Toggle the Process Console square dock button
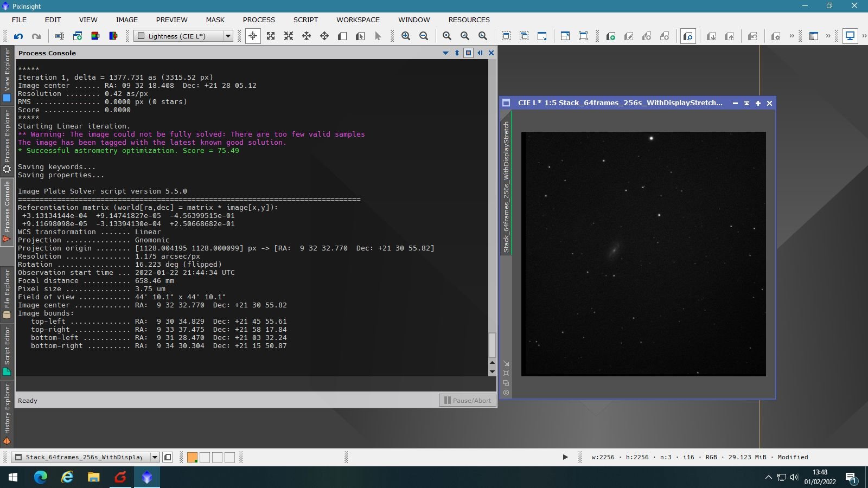 click(x=468, y=53)
